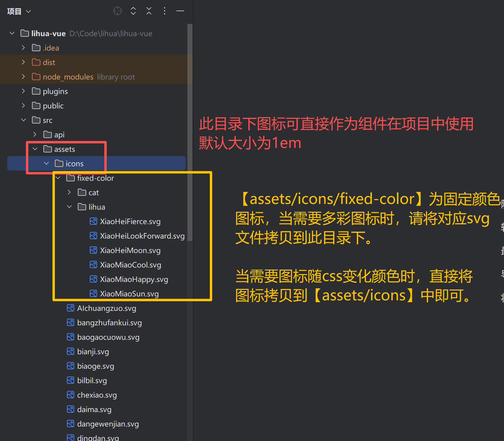Screen dimensions: 504x441
Task: Open the project panel options menu
Action: pyautogui.click(x=164, y=11)
